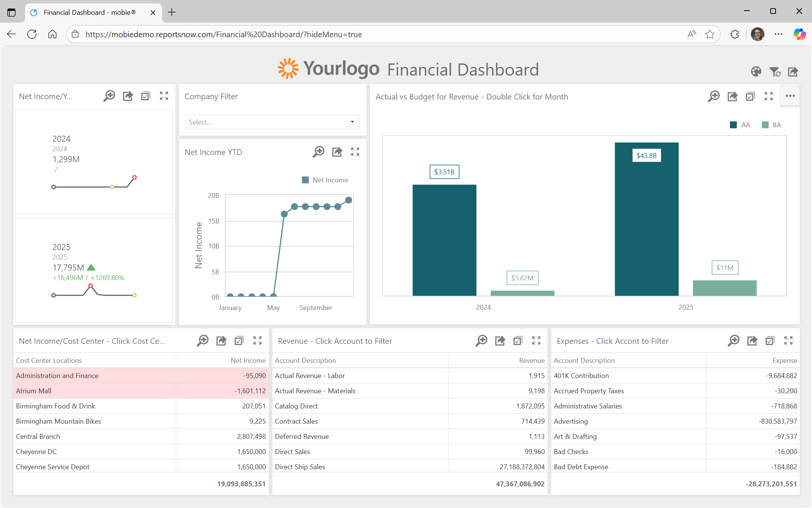
Task: Open the Company Filter Select dropdown
Action: click(x=272, y=122)
